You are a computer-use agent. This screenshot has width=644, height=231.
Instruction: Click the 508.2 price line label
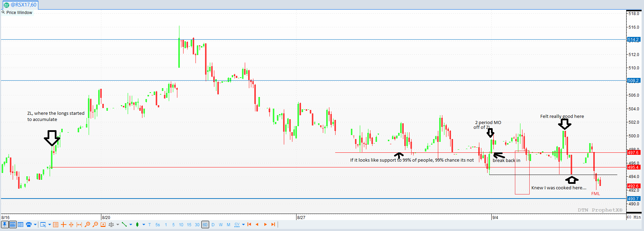point(633,81)
